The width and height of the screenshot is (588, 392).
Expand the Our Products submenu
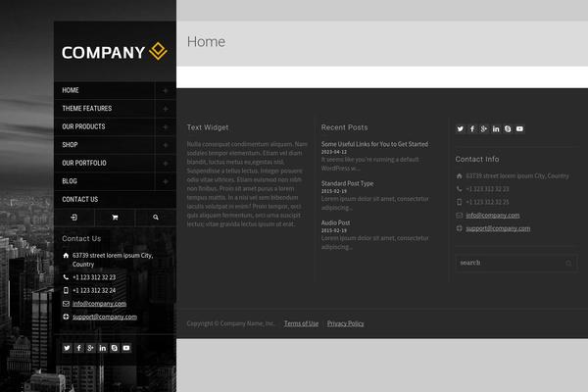165,126
